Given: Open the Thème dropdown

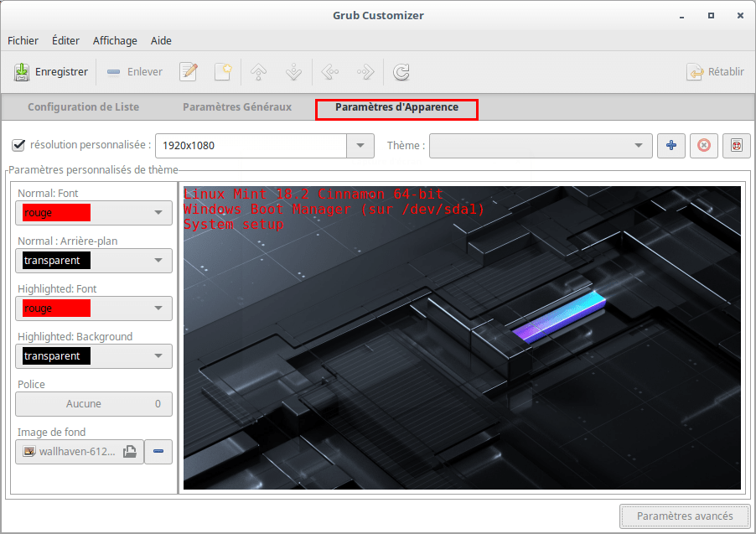Looking at the screenshot, I should 541,146.
